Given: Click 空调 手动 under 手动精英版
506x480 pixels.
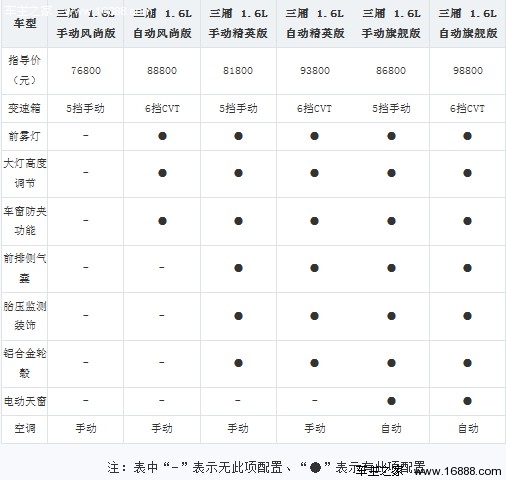Looking at the screenshot, I should [238, 428].
